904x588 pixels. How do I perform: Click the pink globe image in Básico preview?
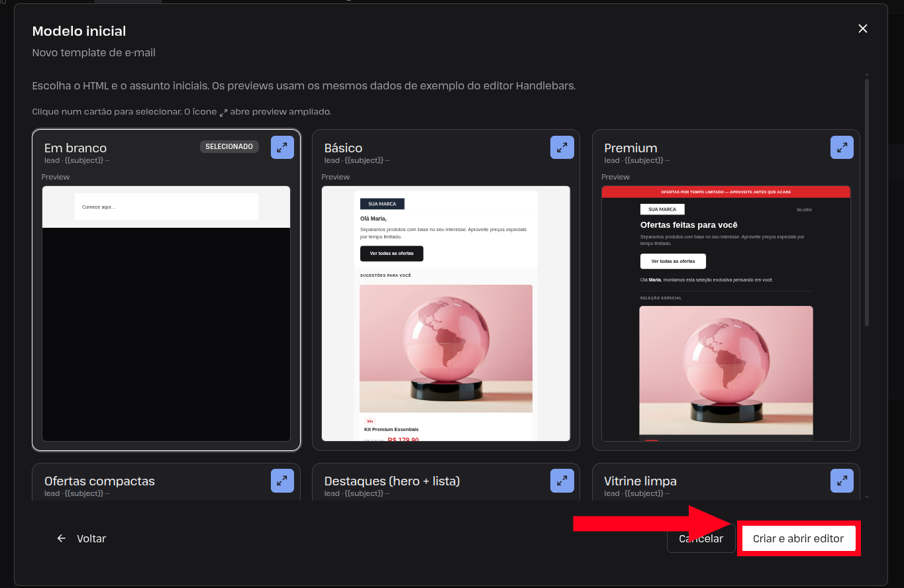pos(446,348)
